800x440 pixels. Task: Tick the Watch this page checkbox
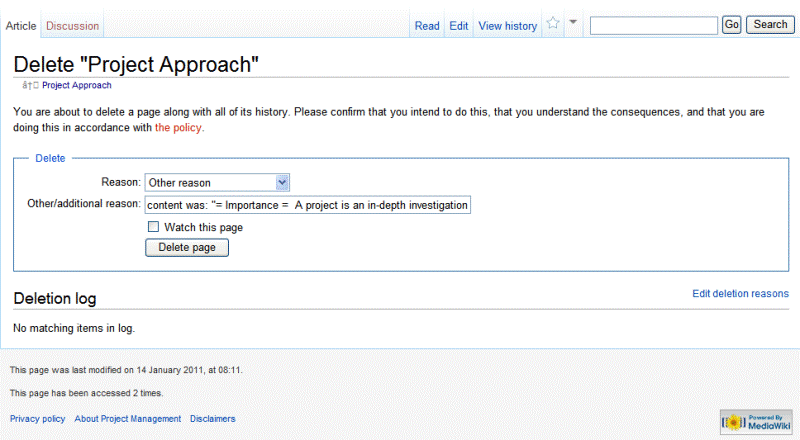tap(153, 227)
